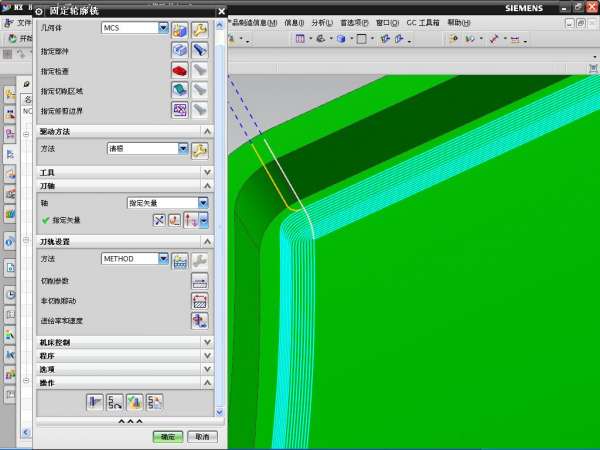This screenshot has height=450, width=600.
Task: Click the generate toolpath icon under 操作
Action: 96,402
